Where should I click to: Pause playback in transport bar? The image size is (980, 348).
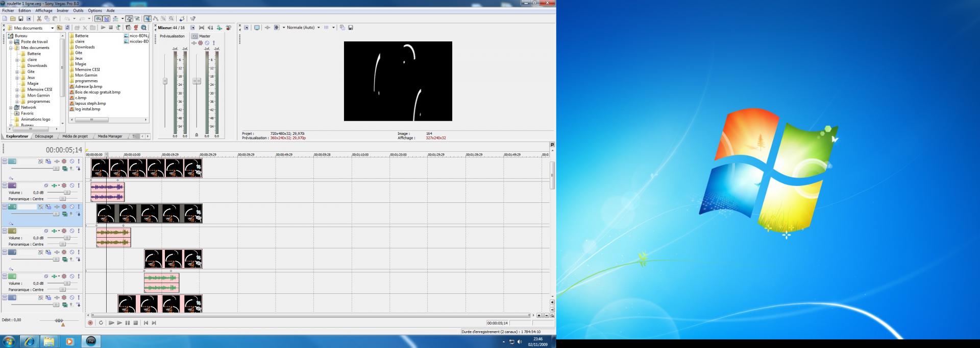click(128, 323)
